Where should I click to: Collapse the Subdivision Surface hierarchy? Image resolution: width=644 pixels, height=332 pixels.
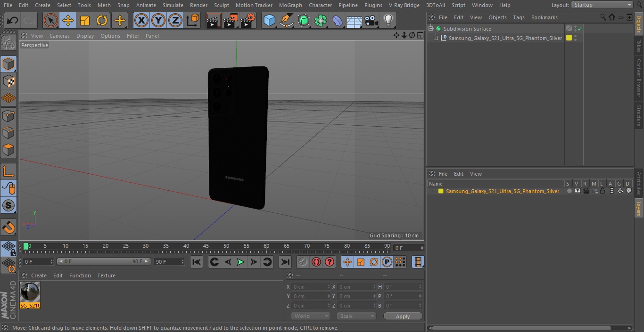pos(430,29)
